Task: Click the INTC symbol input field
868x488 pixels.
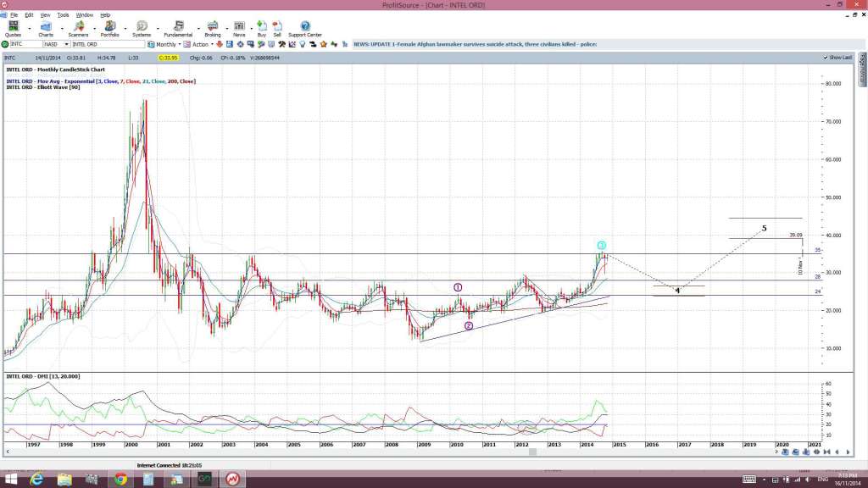Action: pos(26,44)
